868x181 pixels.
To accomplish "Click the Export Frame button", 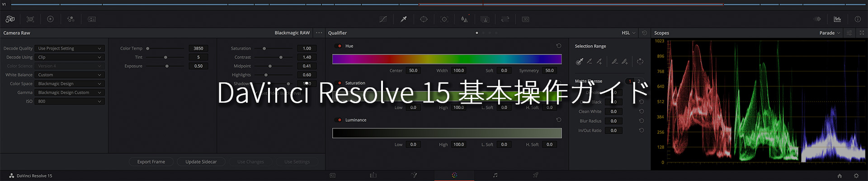I will click(151, 162).
